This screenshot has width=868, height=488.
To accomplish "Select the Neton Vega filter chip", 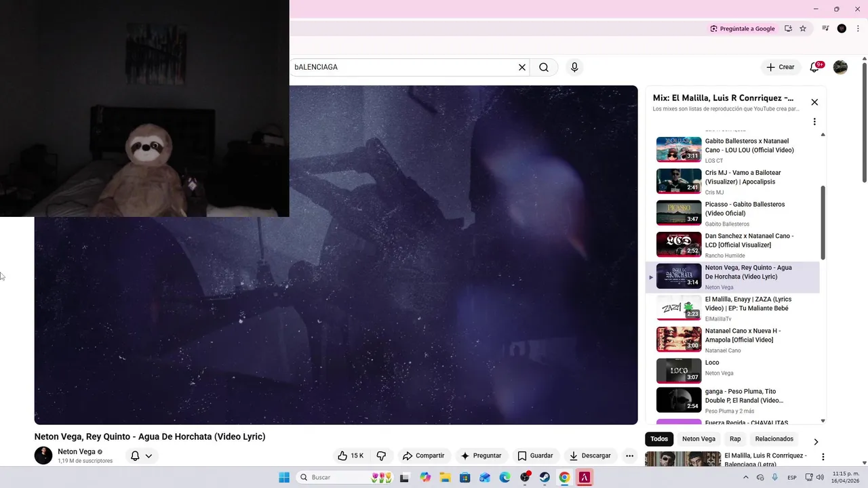I will pyautogui.click(x=698, y=439).
